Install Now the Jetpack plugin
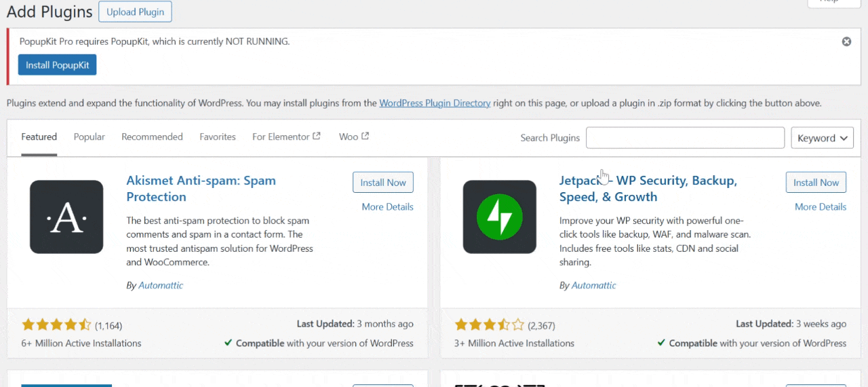 [816, 183]
